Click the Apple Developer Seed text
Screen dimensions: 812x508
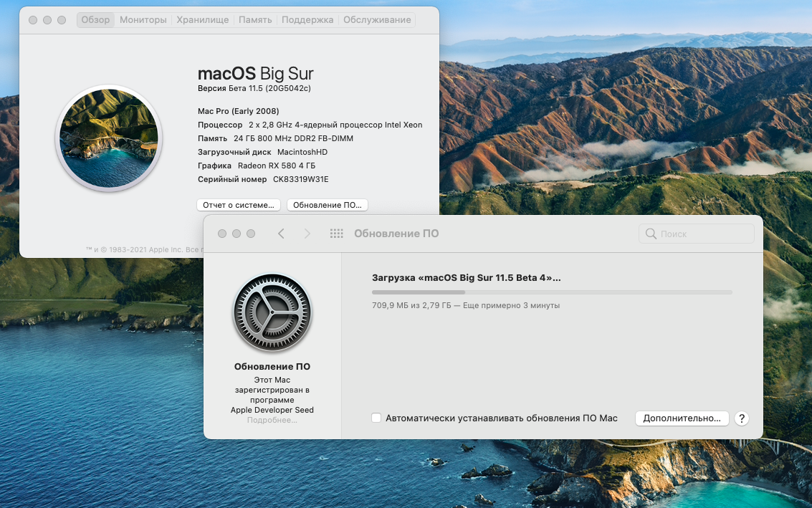click(272, 410)
